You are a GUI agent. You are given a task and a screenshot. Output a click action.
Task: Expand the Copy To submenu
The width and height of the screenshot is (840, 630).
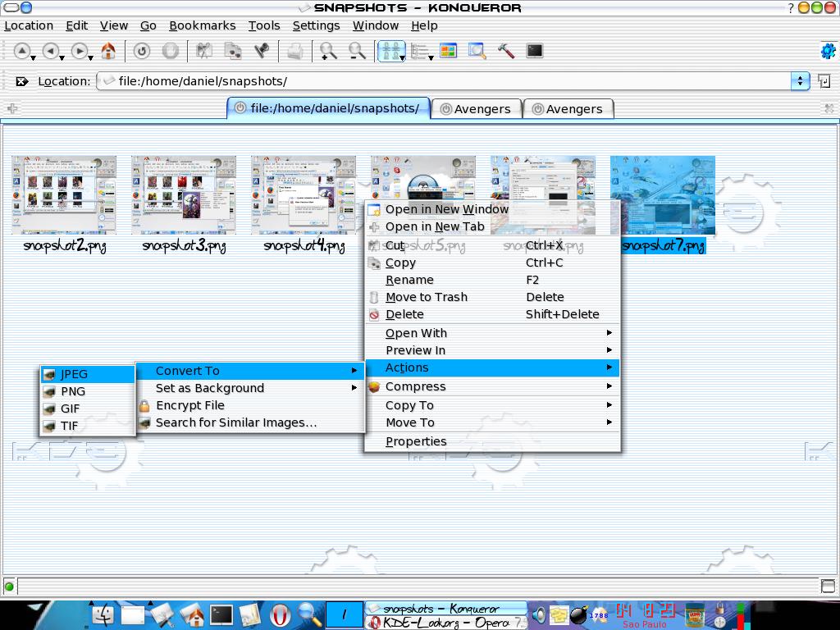492,405
